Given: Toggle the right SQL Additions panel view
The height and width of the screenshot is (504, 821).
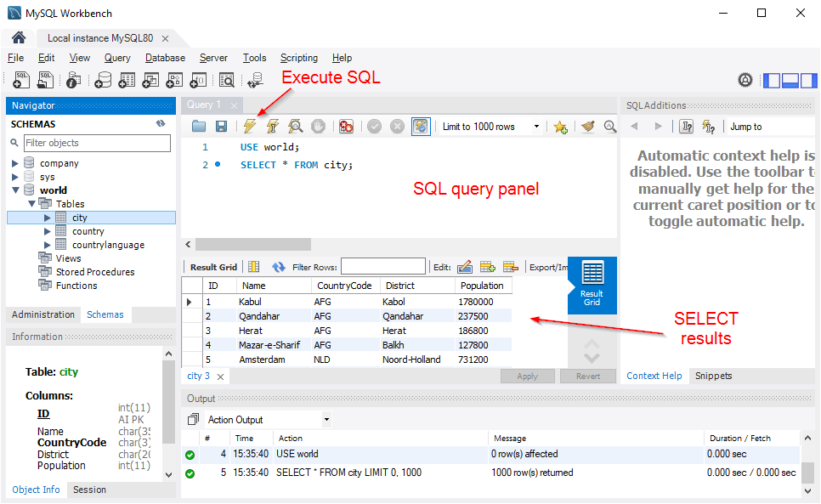Looking at the screenshot, I should click(808, 81).
